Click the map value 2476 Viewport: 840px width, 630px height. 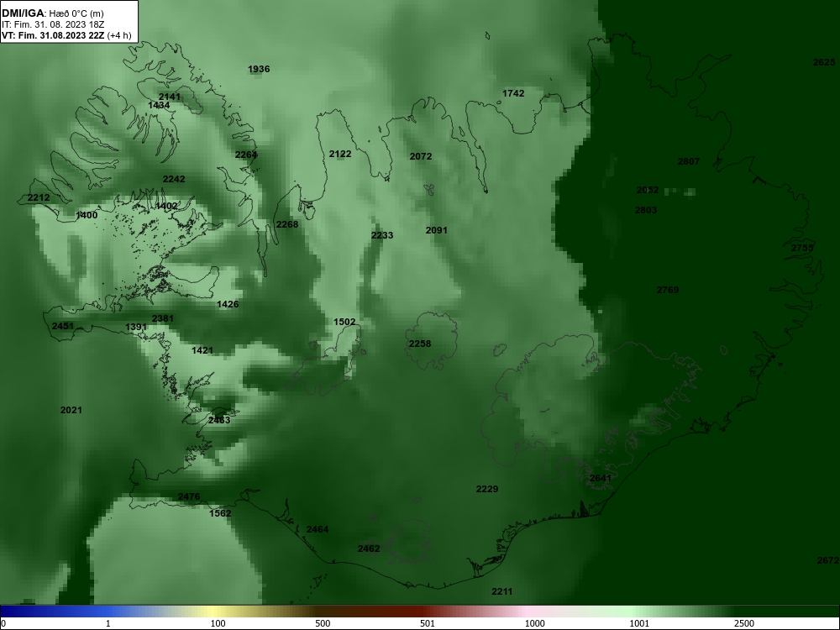pyautogui.click(x=189, y=496)
